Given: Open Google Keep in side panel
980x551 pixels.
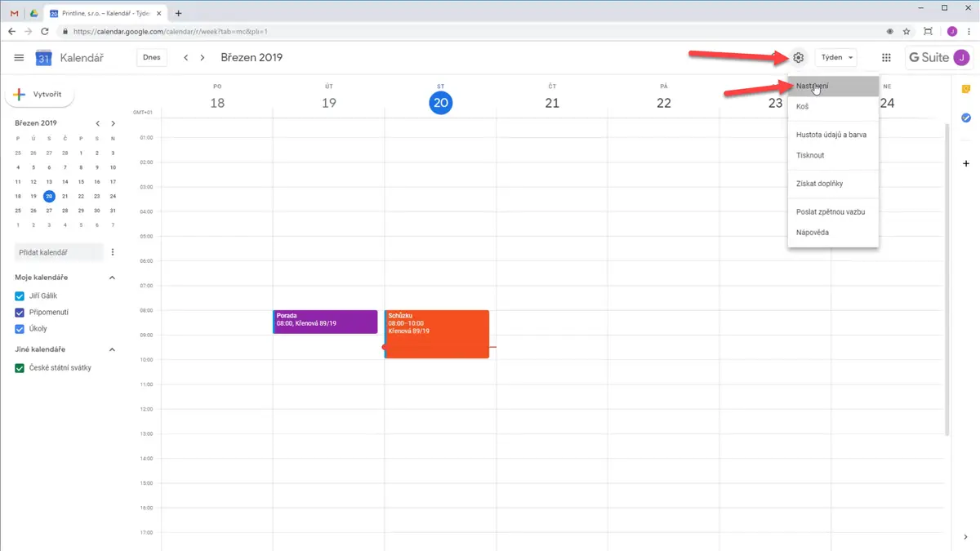Looking at the screenshot, I should coord(966,89).
